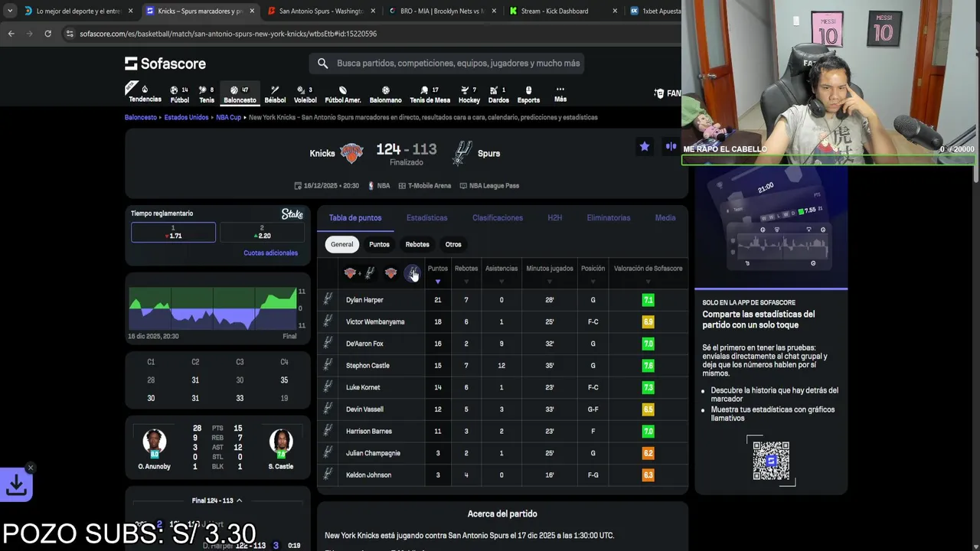This screenshot has height=551, width=980.
Task: Filter table to both teams combined
Action: [359, 273]
